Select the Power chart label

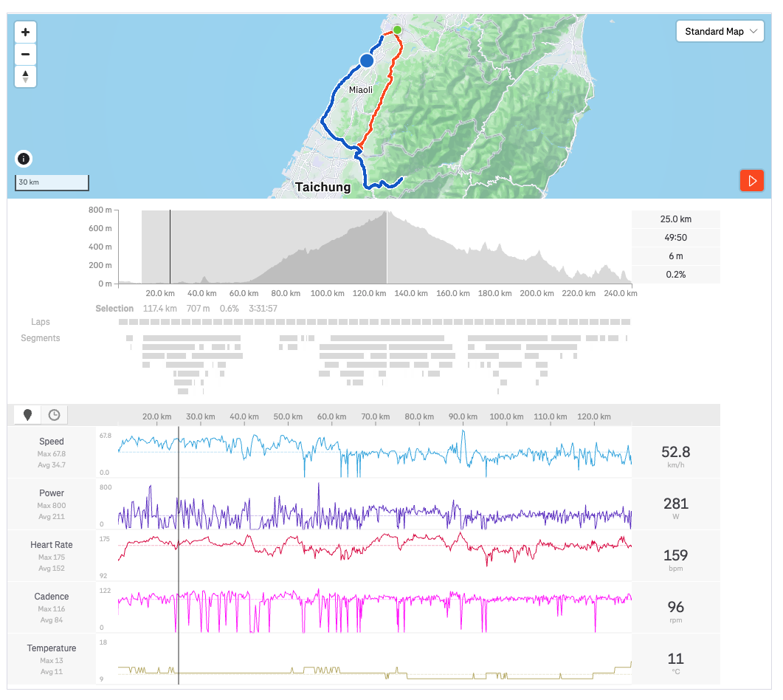coord(52,493)
